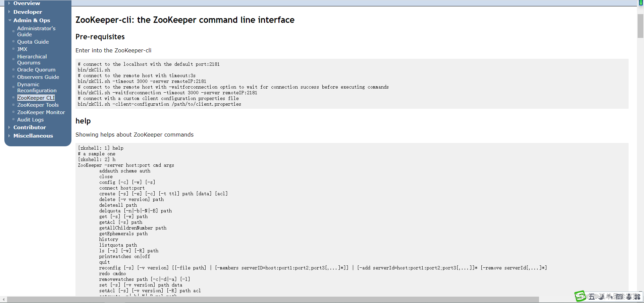The image size is (644, 303).
Task: Visit the Oracle Quorum page
Action: point(36,69)
